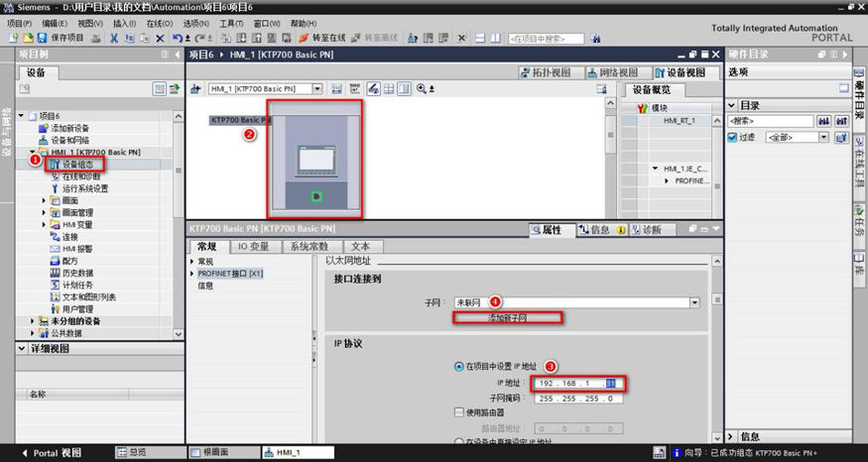This screenshot has height=462, width=868.
Task: Click the zoom magnifier icon in device view
Action: tap(422, 88)
